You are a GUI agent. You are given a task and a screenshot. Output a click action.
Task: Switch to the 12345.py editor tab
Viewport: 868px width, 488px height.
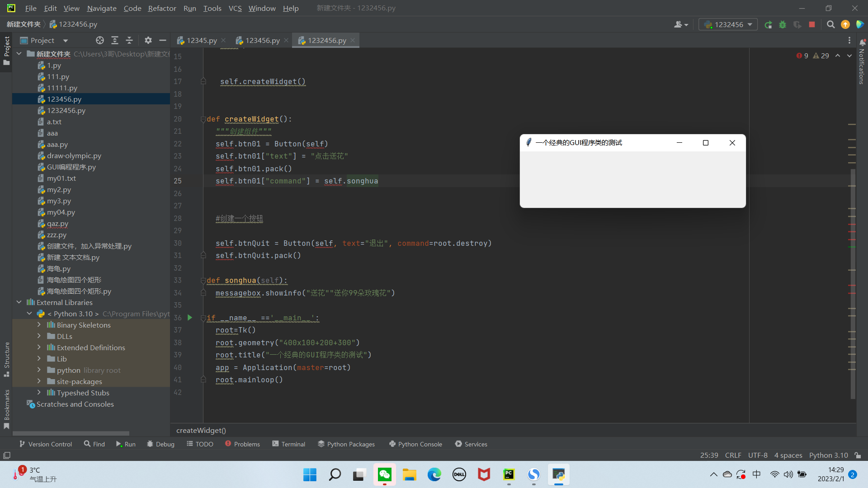201,41
